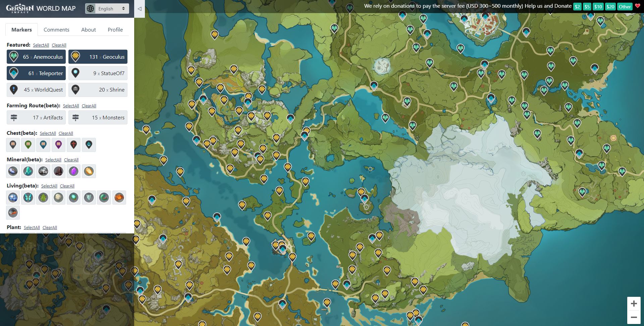
Task: Switch to the Markers tab
Action: point(21,30)
